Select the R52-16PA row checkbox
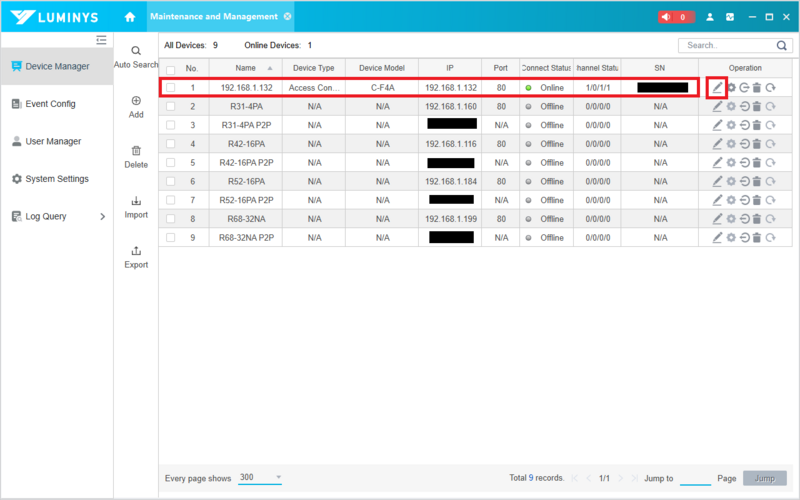The height and width of the screenshot is (500, 800). [170, 181]
